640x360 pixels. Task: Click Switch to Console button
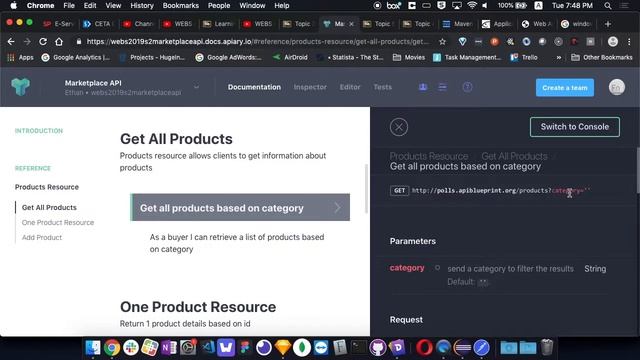[x=575, y=127]
